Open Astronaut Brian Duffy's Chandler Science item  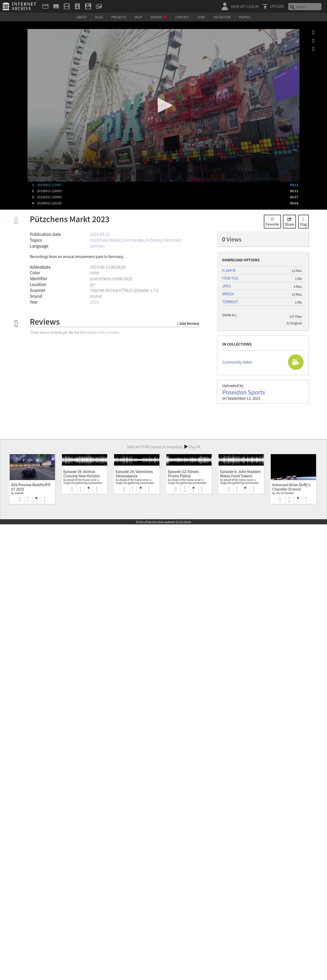click(293, 479)
